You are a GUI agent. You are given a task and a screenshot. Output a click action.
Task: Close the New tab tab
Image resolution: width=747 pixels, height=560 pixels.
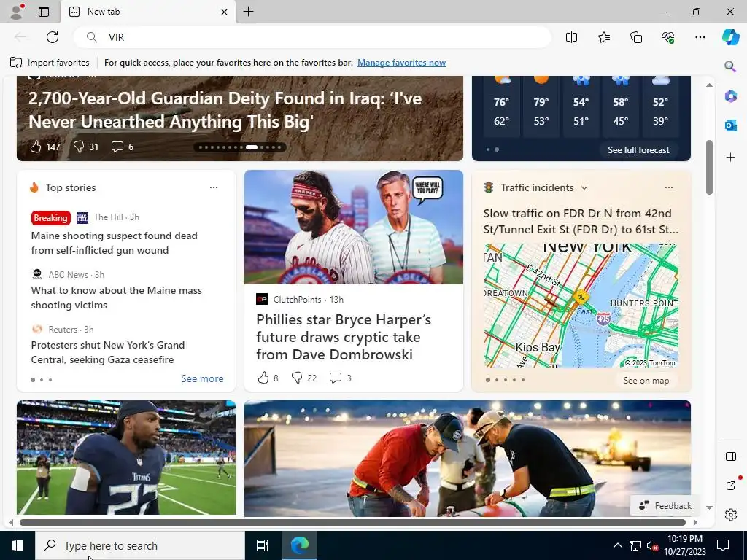(x=225, y=12)
